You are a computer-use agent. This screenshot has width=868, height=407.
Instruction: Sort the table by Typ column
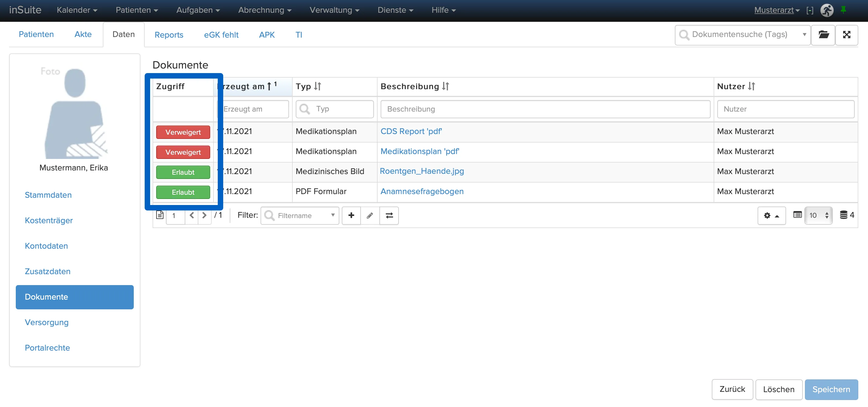click(318, 87)
